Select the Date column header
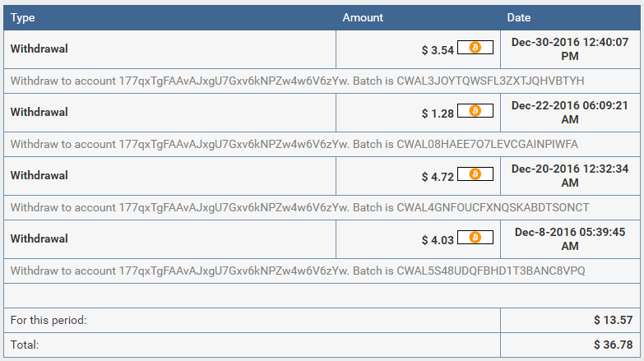 (x=519, y=17)
